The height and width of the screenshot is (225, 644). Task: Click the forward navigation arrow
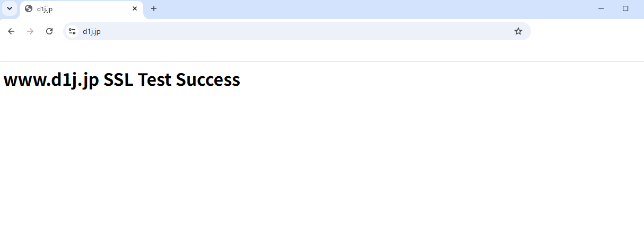click(x=30, y=31)
